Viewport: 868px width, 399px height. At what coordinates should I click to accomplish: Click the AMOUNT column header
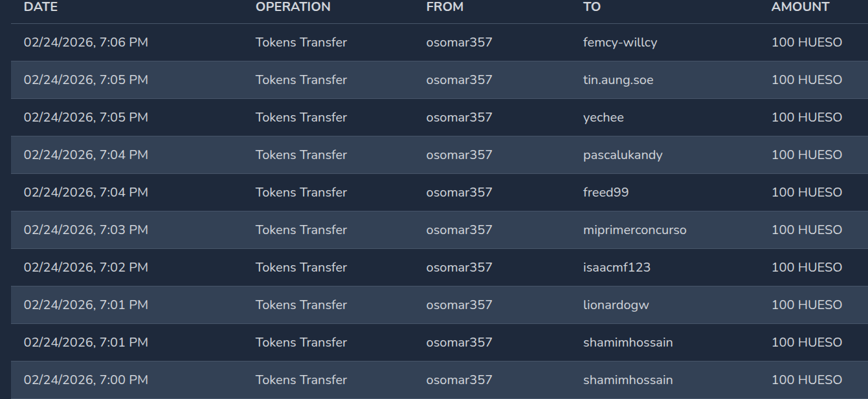[x=800, y=7]
